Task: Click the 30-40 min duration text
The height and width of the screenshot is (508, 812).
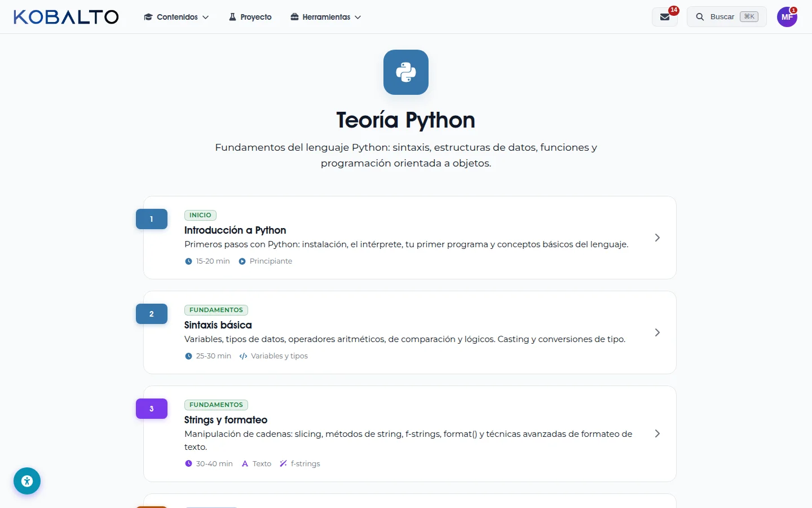Action: pyautogui.click(x=214, y=464)
